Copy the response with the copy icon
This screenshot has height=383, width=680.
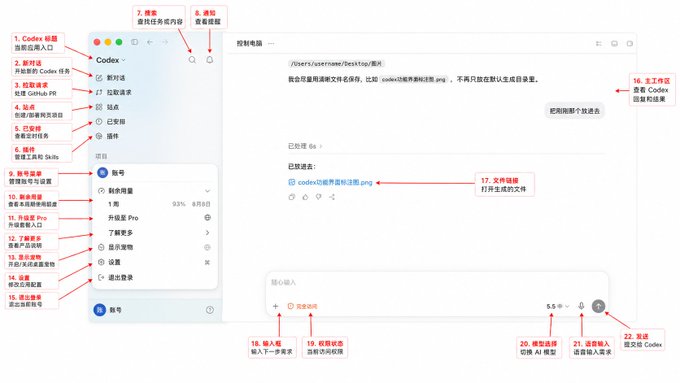[292, 197]
